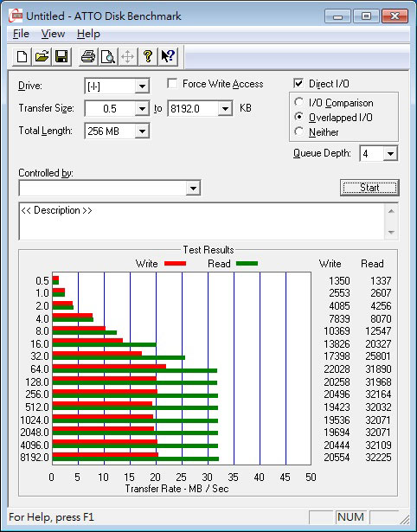Start the benchmark with the Start button
417x532 pixels.
pos(369,188)
